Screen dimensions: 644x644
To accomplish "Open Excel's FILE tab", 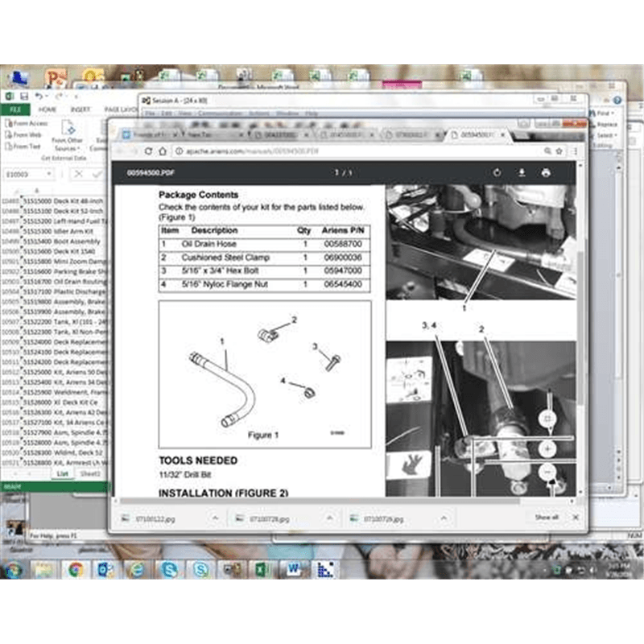I will [15, 109].
